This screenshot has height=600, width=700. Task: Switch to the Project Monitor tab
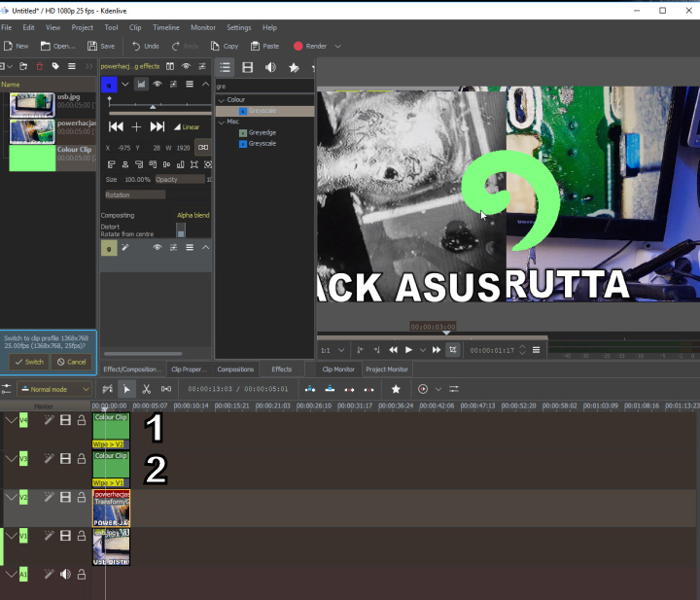pos(387,370)
